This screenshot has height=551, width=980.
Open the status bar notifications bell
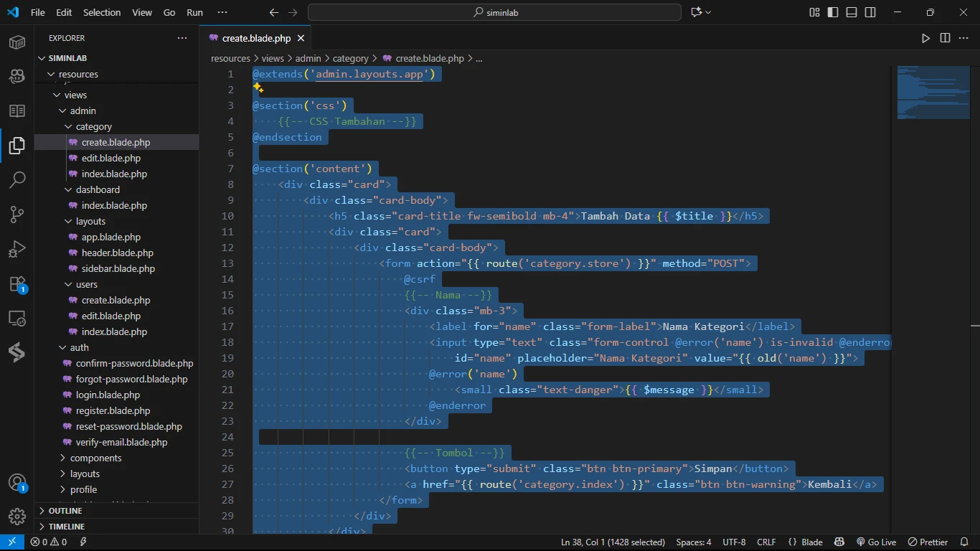point(963,542)
